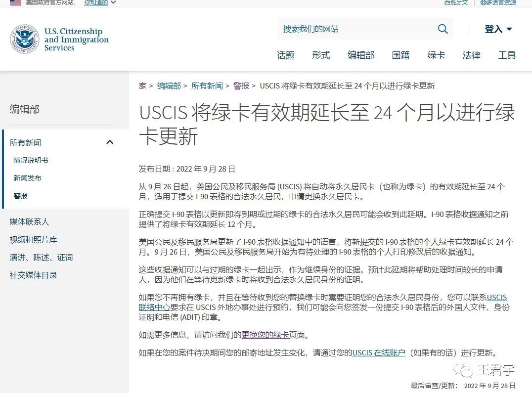This screenshot has width=532, height=393.
Task: Select 警报 in the sidebar
Action: [x=20, y=196]
